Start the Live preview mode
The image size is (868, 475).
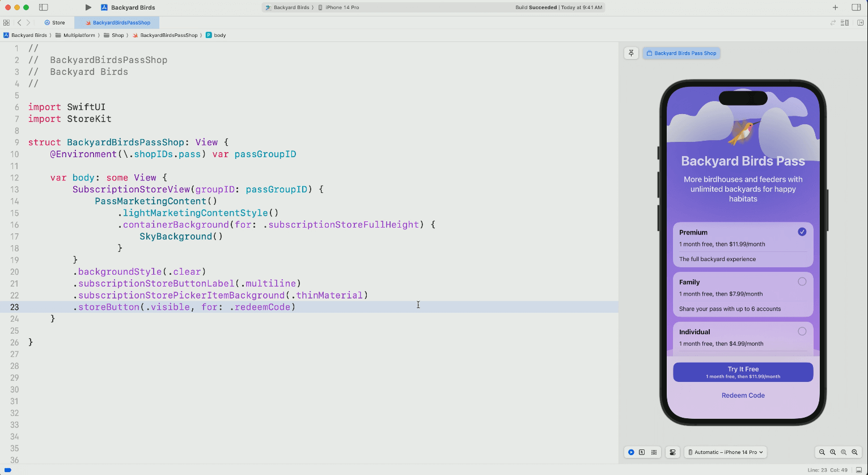[631, 452]
